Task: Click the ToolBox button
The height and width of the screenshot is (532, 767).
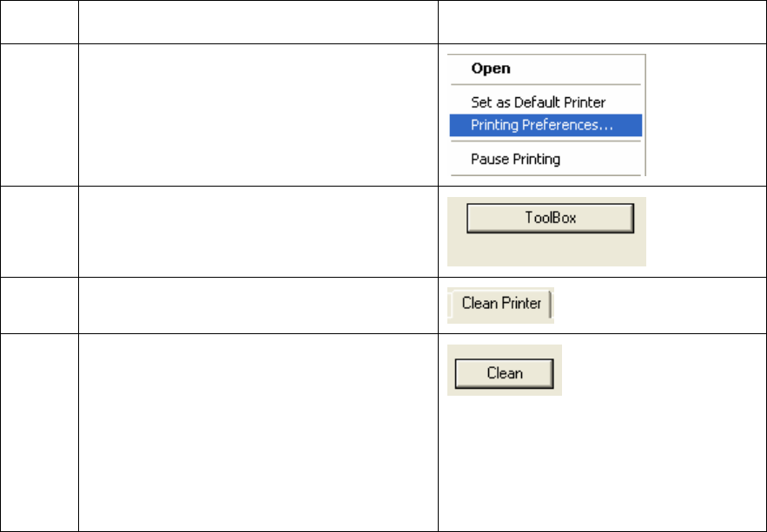Action: click(x=551, y=218)
